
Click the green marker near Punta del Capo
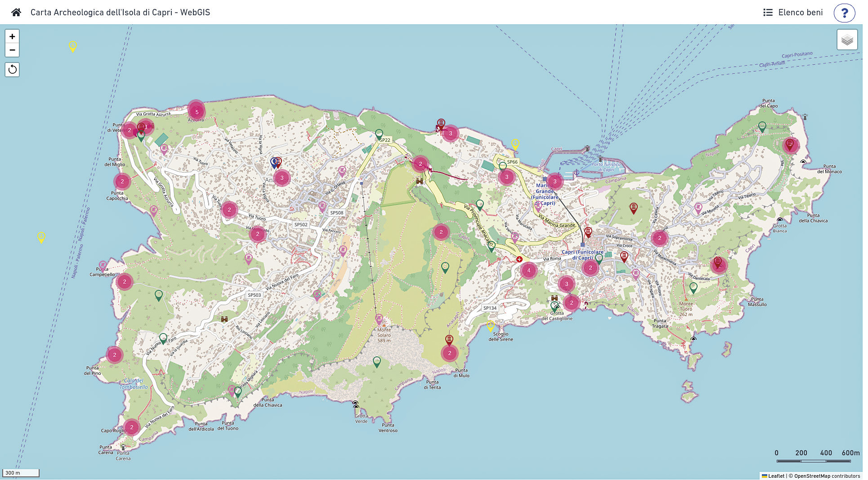pos(762,126)
